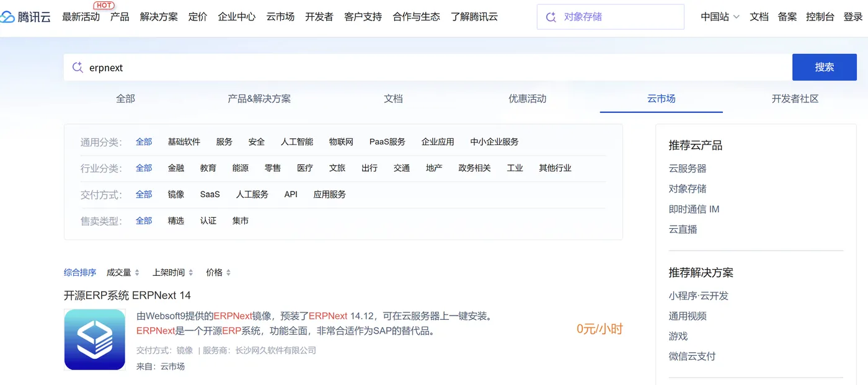
Task: Open the 客户支持 menu item
Action: (363, 17)
